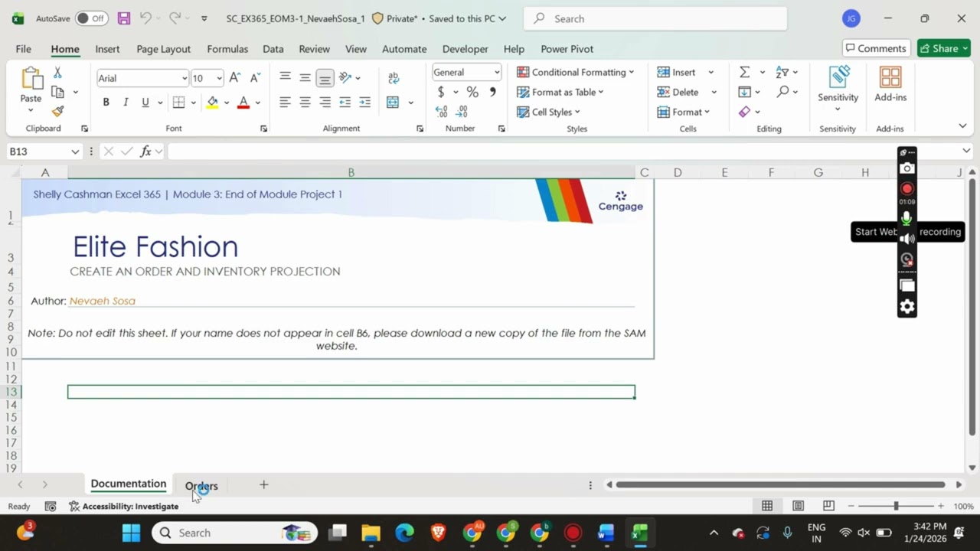Click the Share button
This screenshot has height=551, width=980.
pos(943,48)
